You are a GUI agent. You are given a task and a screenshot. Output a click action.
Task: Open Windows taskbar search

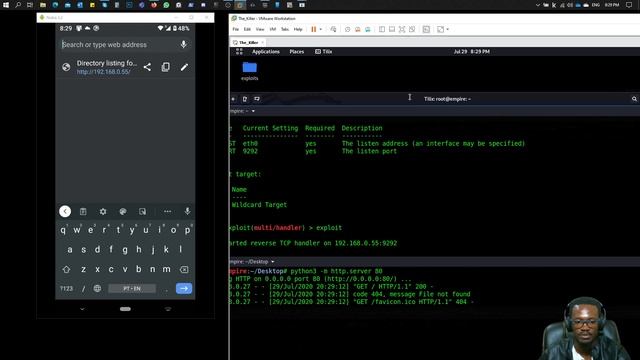coord(18,5)
